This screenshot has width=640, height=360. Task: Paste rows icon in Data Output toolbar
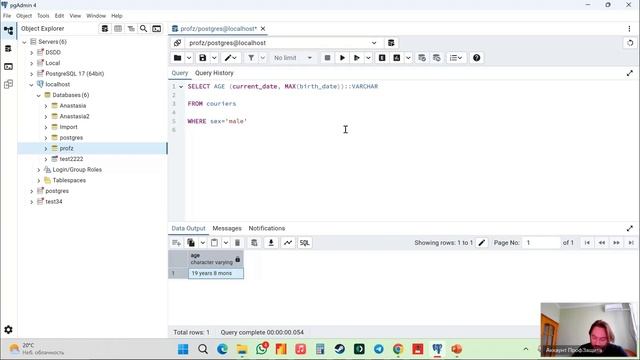(x=214, y=243)
